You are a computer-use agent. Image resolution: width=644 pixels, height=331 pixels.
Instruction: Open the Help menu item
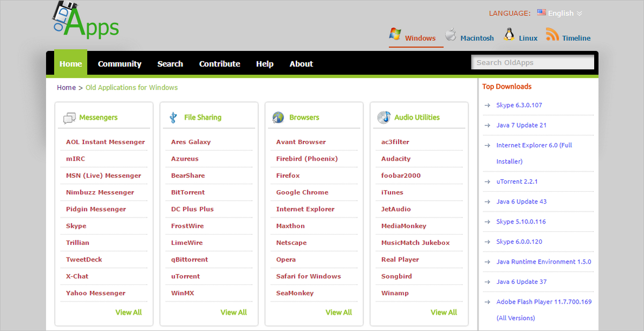tap(265, 64)
